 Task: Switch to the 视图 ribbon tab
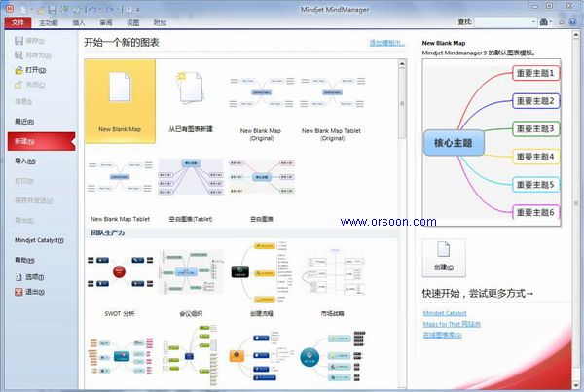point(133,23)
